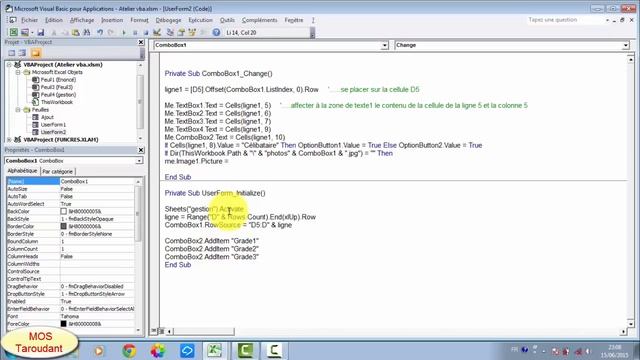
Task: Open the Outils menu
Action: [227, 20]
